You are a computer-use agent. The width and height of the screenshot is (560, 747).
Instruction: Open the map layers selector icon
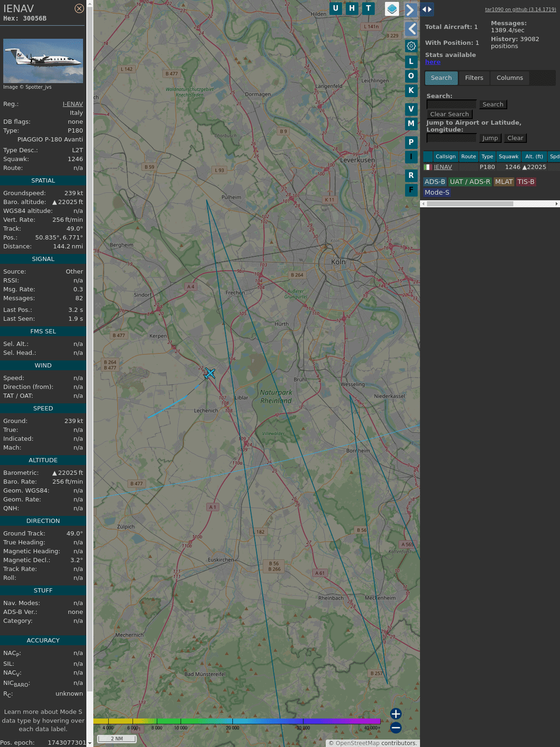coord(392,9)
